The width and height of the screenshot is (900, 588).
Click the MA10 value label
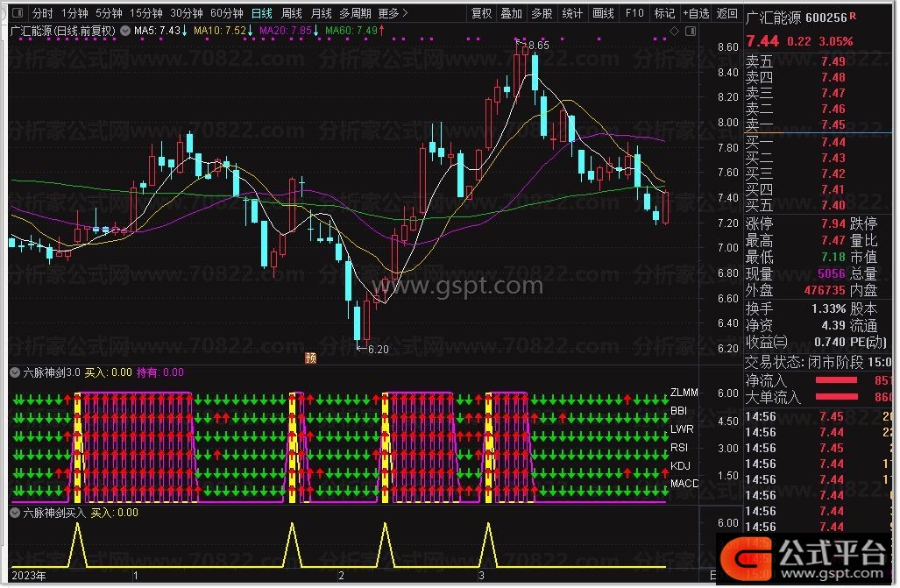pos(223,31)
